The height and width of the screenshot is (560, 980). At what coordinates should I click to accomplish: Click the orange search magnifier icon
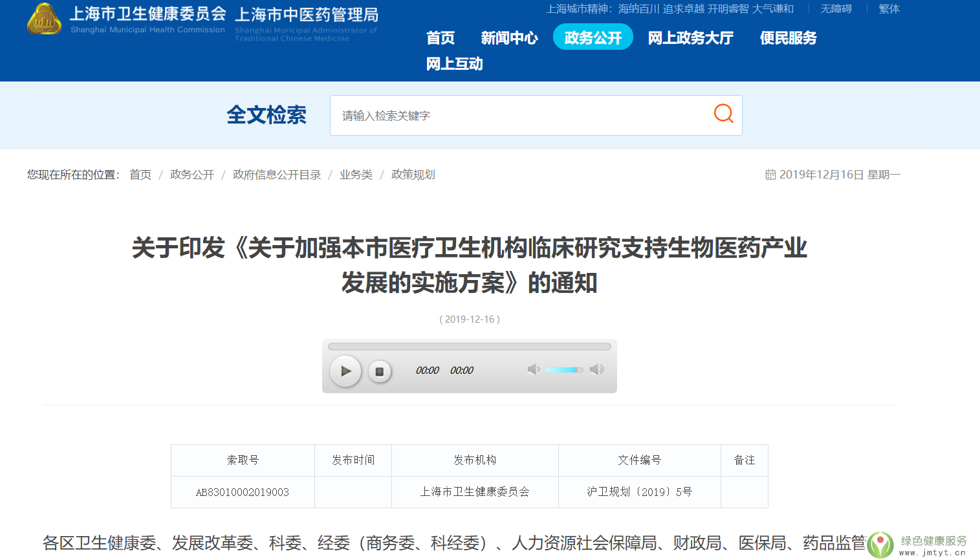[x=723, y=114]
